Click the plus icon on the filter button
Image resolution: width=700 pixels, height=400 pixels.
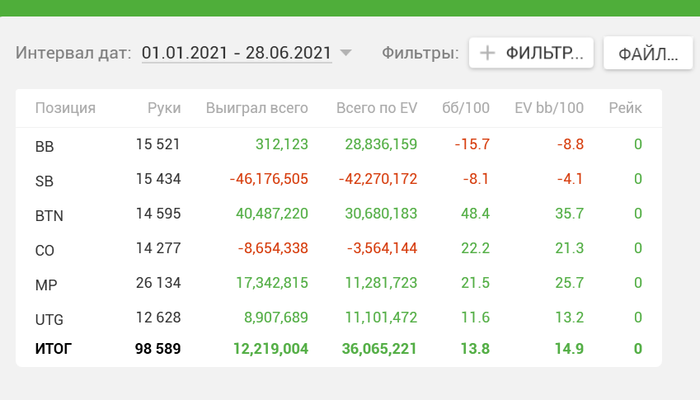(487, 53)
